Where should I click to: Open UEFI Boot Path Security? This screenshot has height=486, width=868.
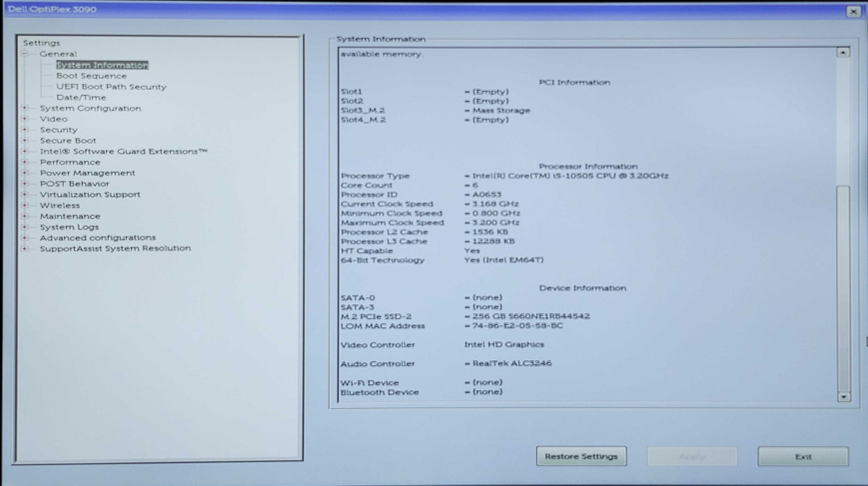(111, 87)
